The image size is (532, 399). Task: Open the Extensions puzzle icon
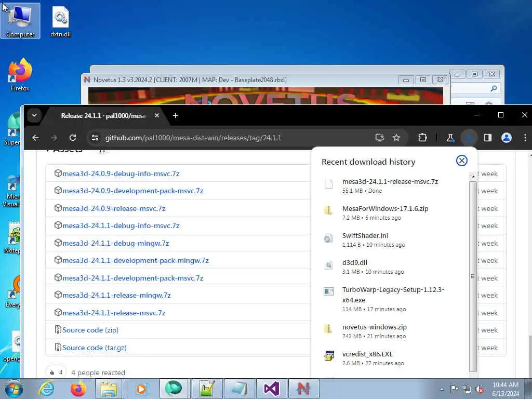[422, 138]
